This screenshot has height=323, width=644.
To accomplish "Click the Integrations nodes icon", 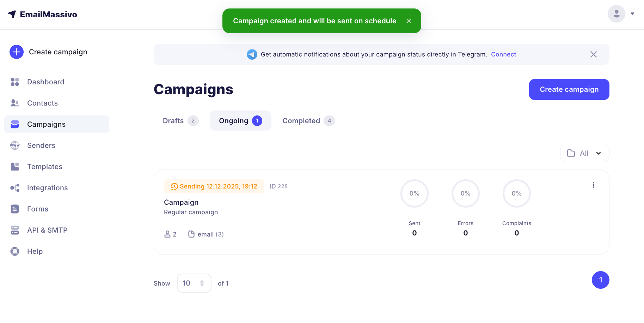I will click(x=15, y=188).
